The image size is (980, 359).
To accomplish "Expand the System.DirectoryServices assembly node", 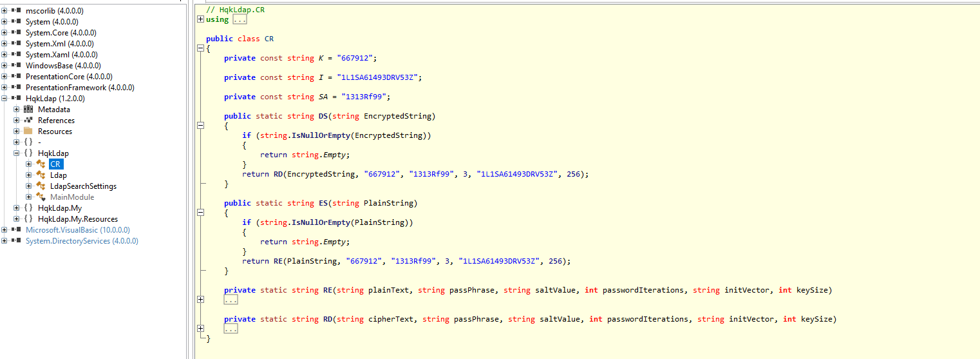I will 5,241.
